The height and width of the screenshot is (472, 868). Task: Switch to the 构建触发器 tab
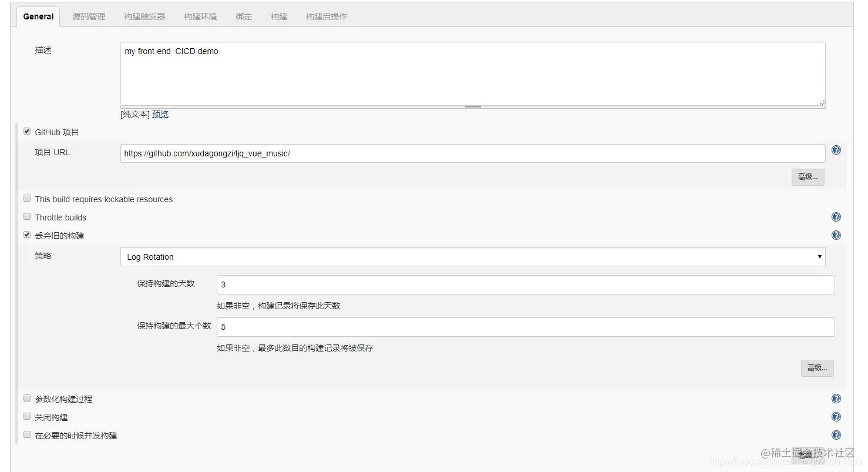coord(144,16)
